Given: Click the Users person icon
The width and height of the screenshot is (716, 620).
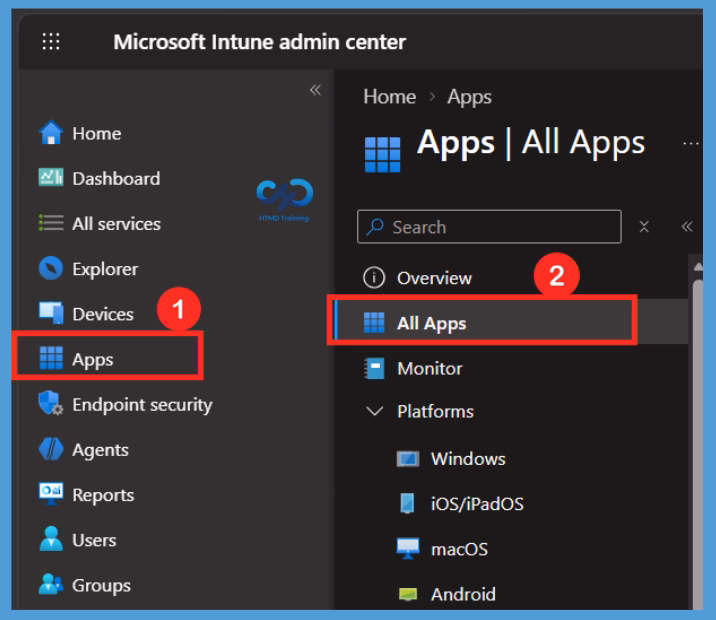Looking at the screenshot, I should 51,539.
